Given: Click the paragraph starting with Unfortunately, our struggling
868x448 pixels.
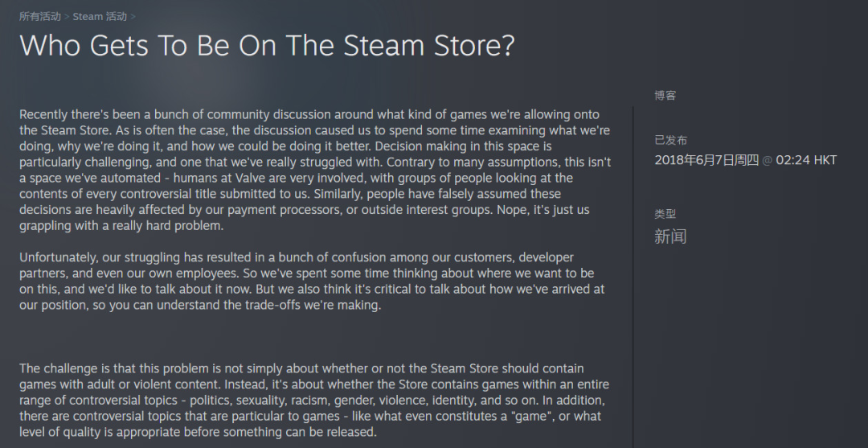Looking at the screenshot, I should (x=314, y=282).
